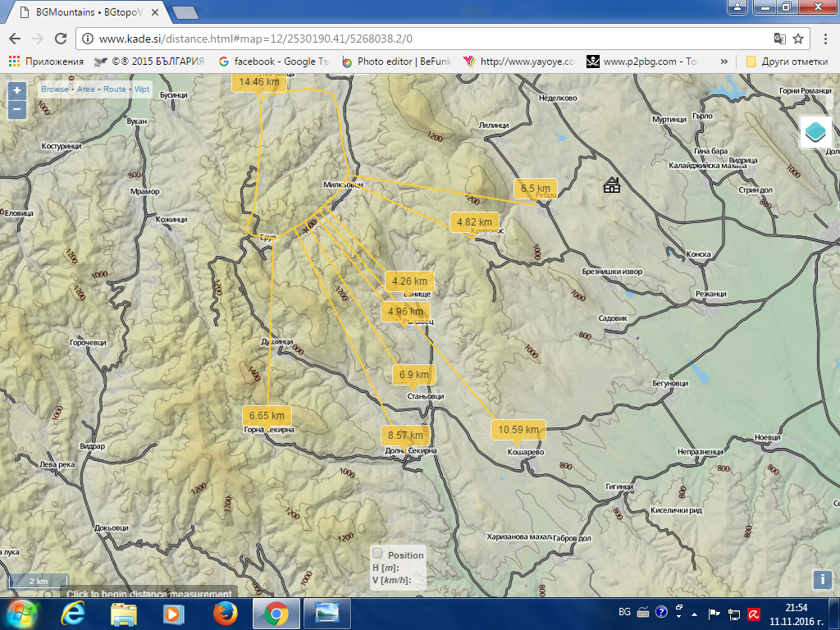Open the on-screen keyboard tray icon

pyautogui.click(x=643, y=612)
